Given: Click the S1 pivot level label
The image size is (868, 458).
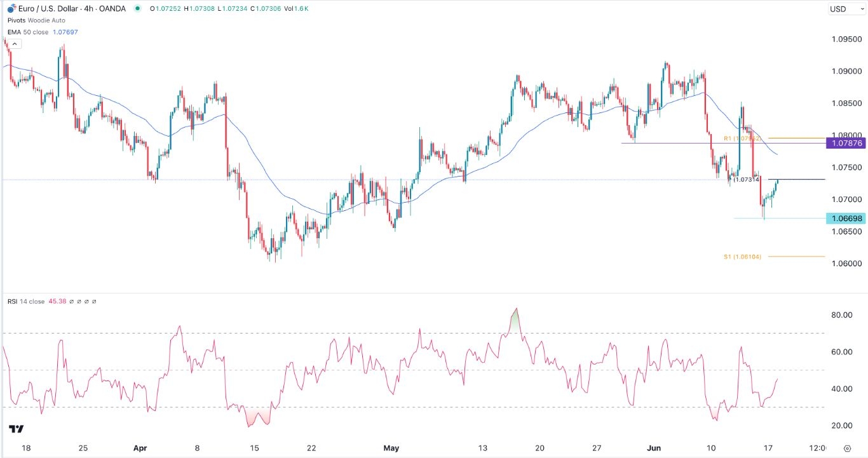Looking at the screenshot, I should (742, 257).
